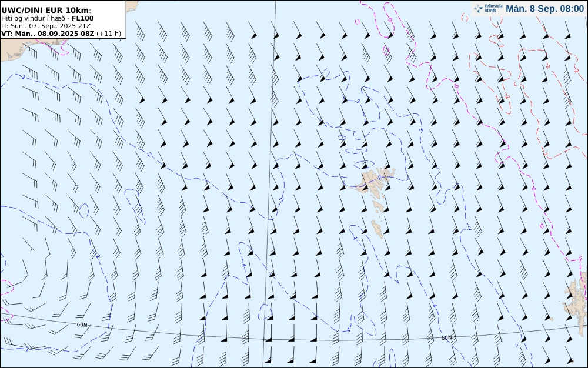The image size is (588, 368).
Task: Click the "-4" contour label just west of Suðuroy
Action: click(x=355, y=238)
